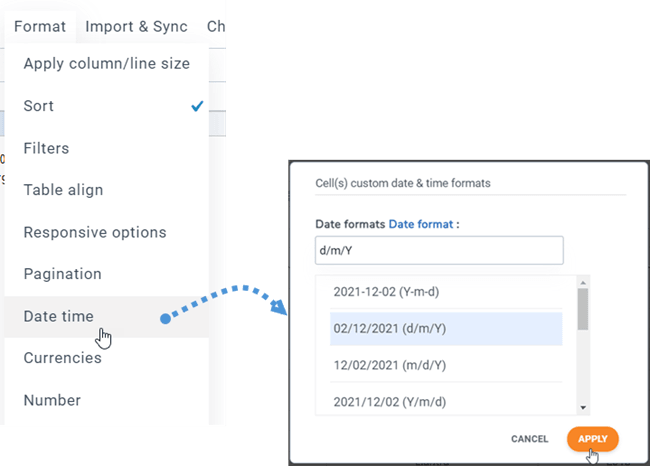Open the Filters menu entry
Viewport: 650px width, 466px height.
(46, 148)
